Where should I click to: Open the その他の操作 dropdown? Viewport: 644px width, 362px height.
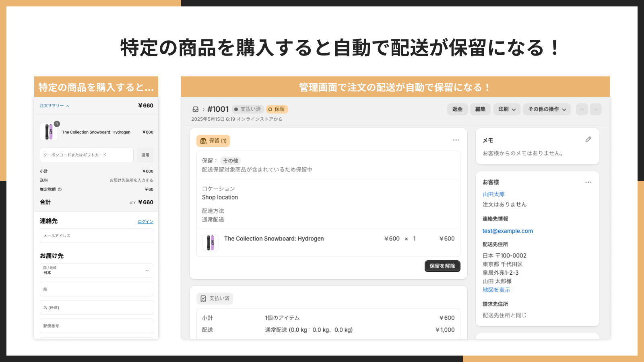[547, 109]
